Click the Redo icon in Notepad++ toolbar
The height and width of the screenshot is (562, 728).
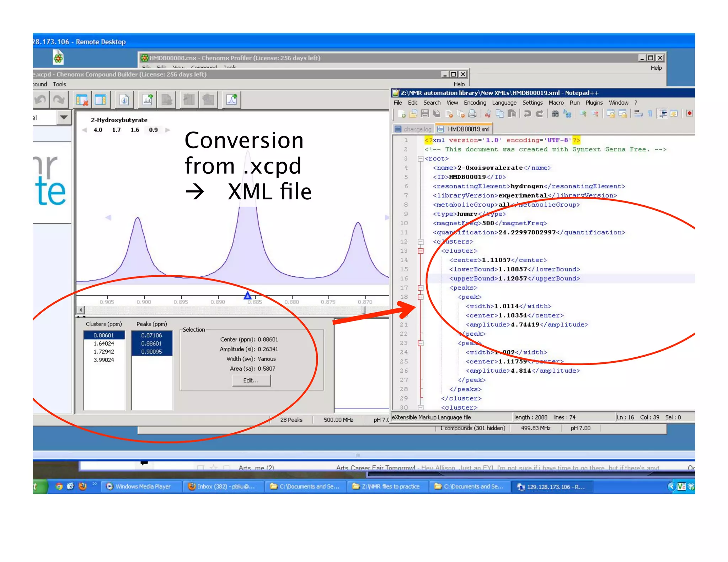pyautogui.click(x=540, y=114)
